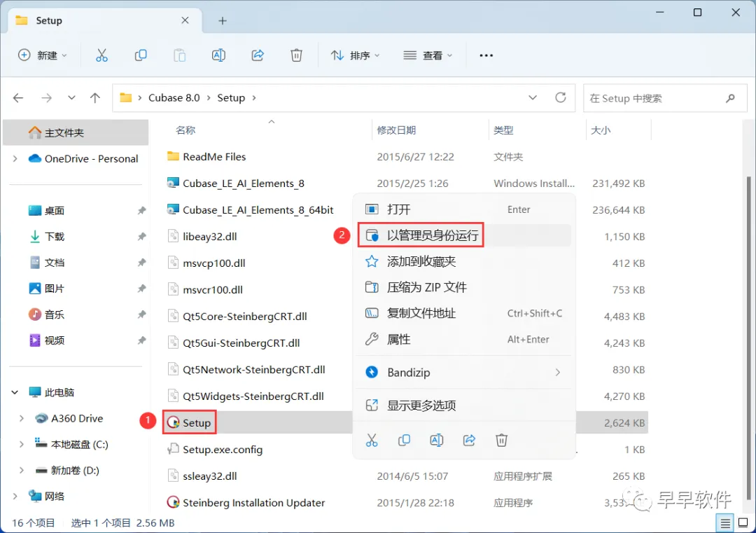Click Copy icon in the context menu
Image resolution: width=756 pixels, height=533 pixels.
coord(404,440)
